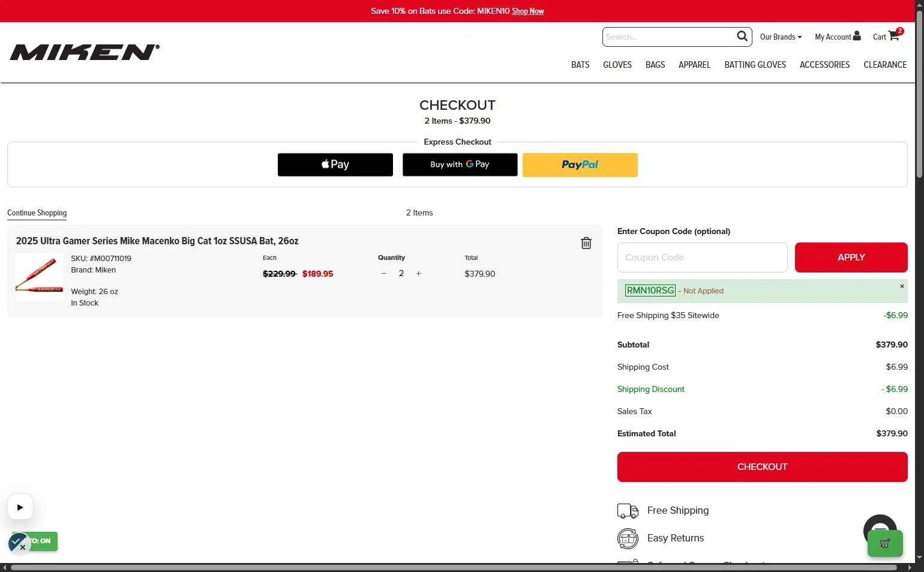
Task: Click Buy with G Pay button
Action: point(460,164)
